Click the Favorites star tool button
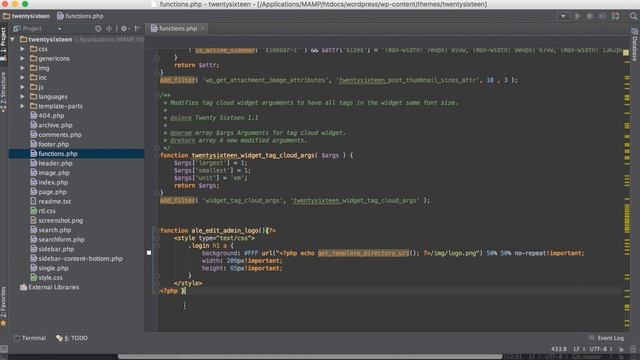This screenshot has width=640, height=360. pyautogui.click(x=4, y=323)
